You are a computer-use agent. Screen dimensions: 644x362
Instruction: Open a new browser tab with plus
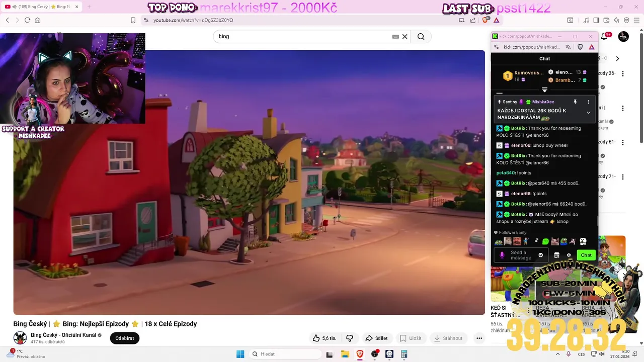click(x=89, y=7)
